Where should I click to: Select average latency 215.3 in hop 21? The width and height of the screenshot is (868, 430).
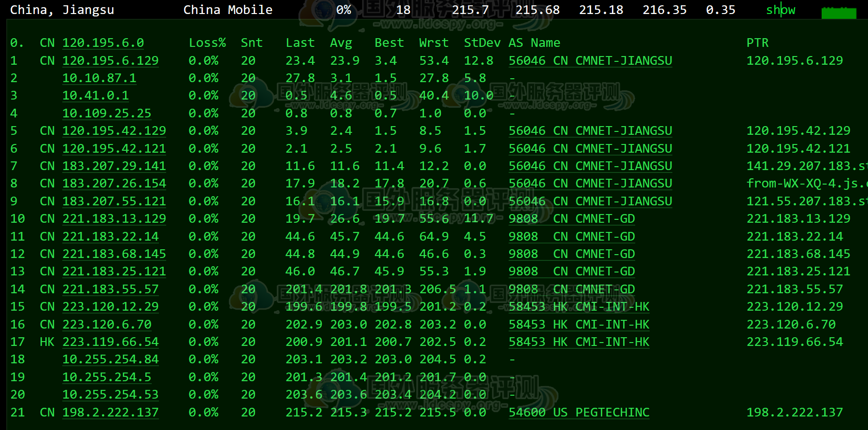(x=348, y=413)
